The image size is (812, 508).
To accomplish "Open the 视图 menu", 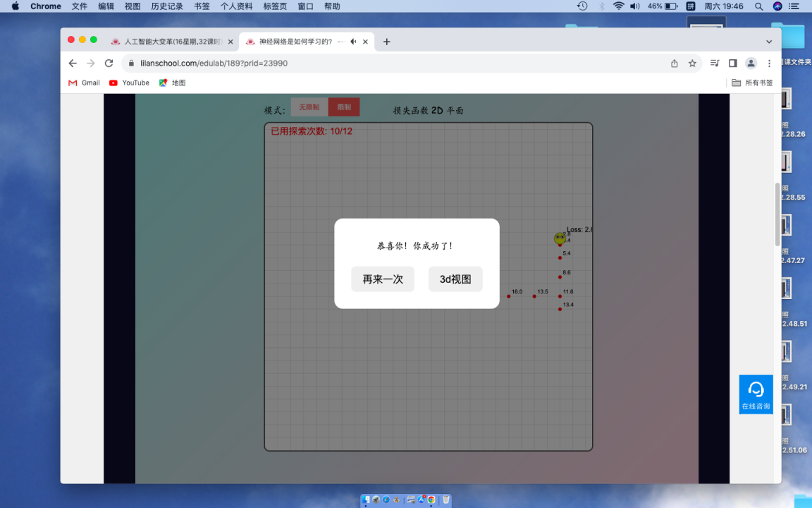I will (133, 6).
